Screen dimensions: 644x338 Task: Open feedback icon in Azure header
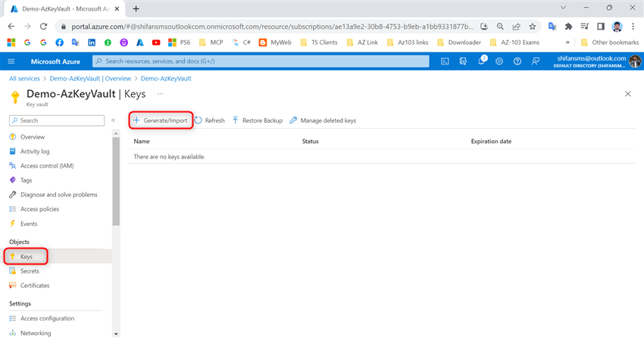535,61
